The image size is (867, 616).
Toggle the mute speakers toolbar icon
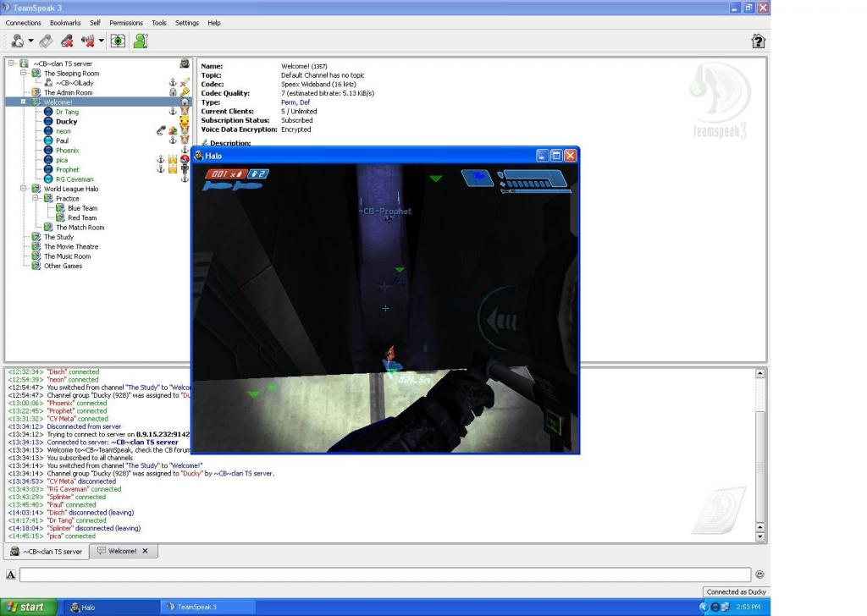pos(87,41)
